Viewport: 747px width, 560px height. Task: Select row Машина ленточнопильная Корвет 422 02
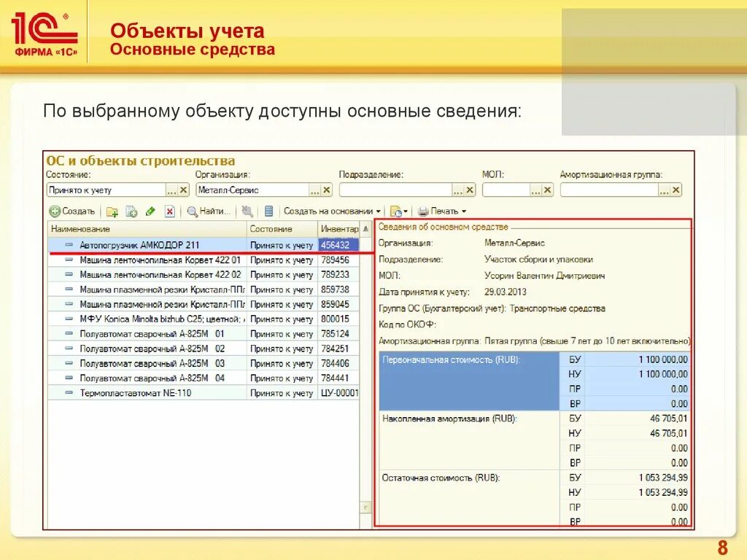click(204, 275)
